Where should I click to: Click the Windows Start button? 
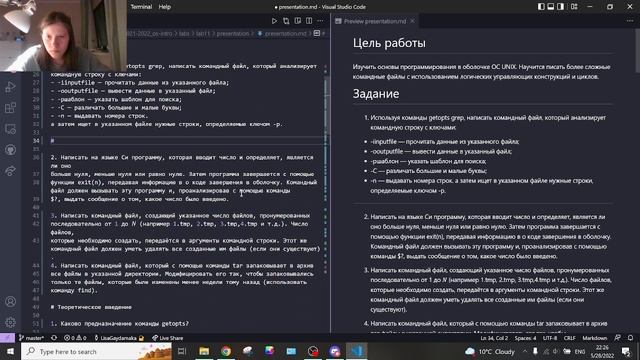click(x=10, y=351)
